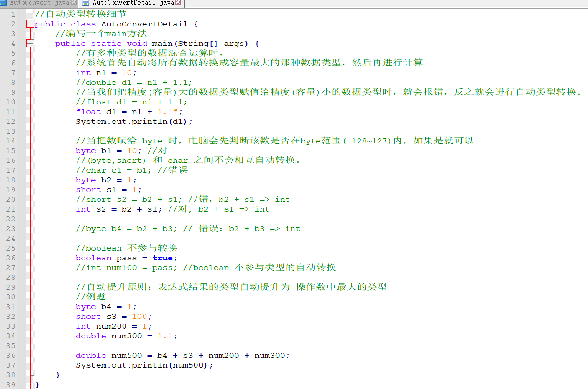Click the comment '//有多种类型的数据混合运算时,'
Viewport: 588px width, 389px height.
(x=150, y=53)
